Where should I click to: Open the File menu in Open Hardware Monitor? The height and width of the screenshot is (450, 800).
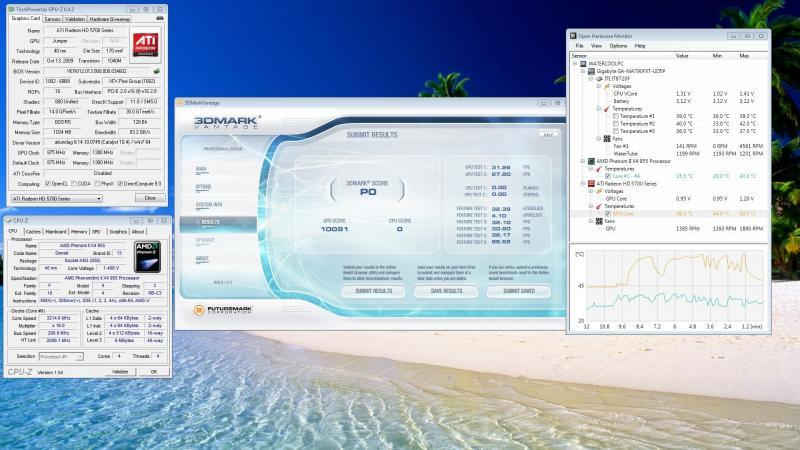click(x=580, y=46)
